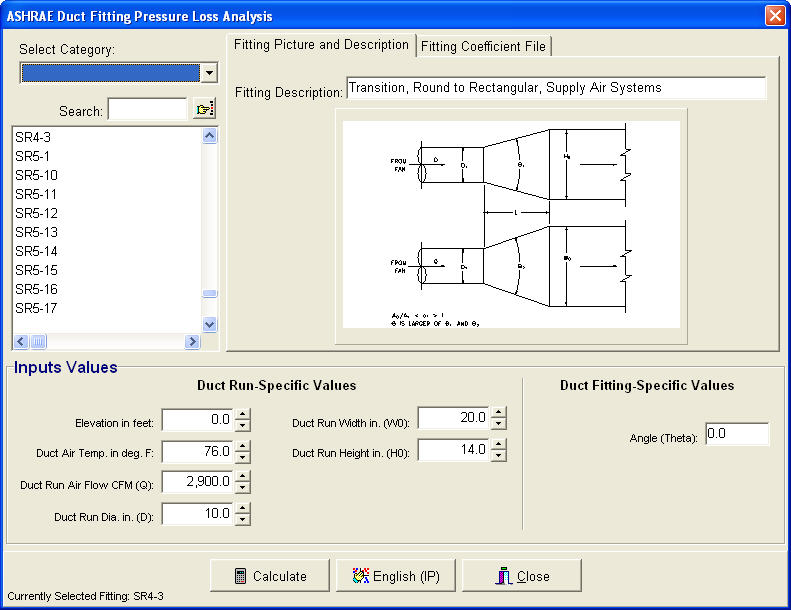Click the Duct Run Dia. value field
This screenshot has width=791, height=610.
[197, 514]
